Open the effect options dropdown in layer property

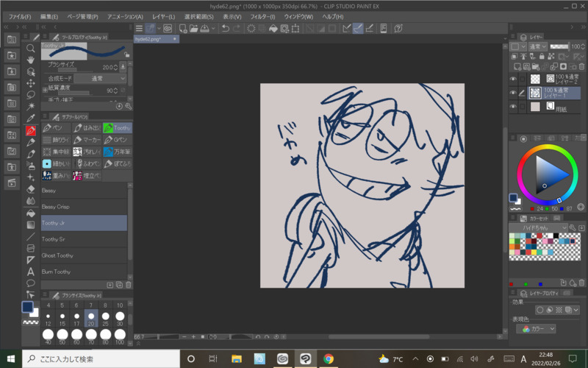pyautogui.click(x=576, y=310)
